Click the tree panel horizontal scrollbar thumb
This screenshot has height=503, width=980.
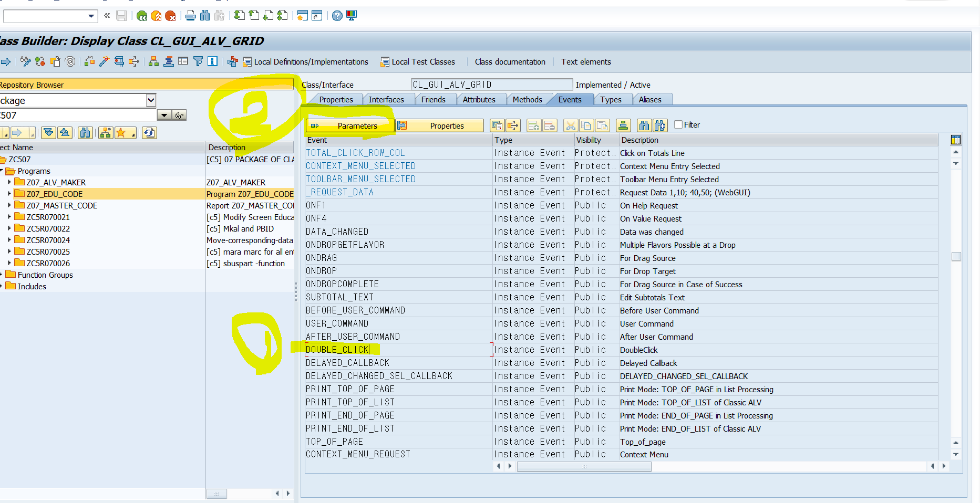click(x=216, y=494)
